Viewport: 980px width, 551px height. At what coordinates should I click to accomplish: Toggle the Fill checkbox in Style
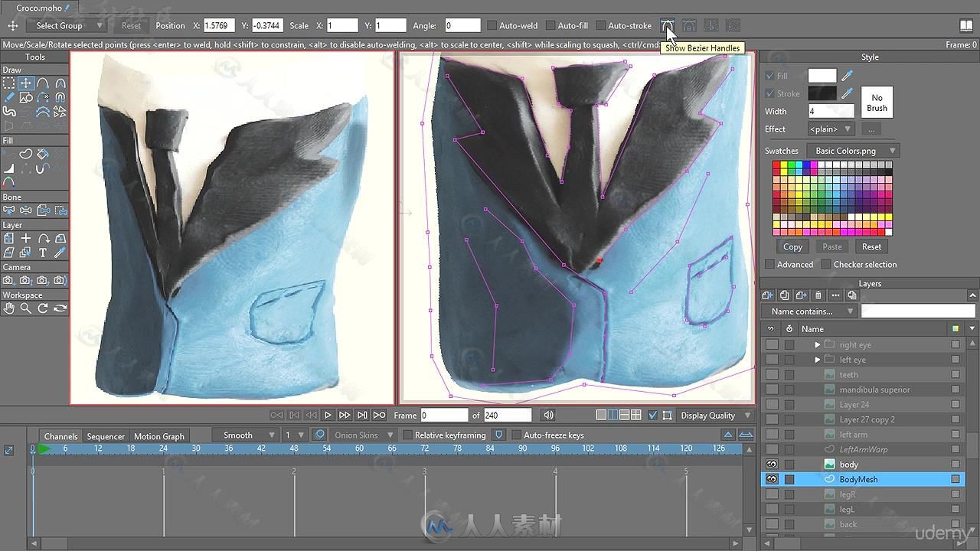[769, 76]
